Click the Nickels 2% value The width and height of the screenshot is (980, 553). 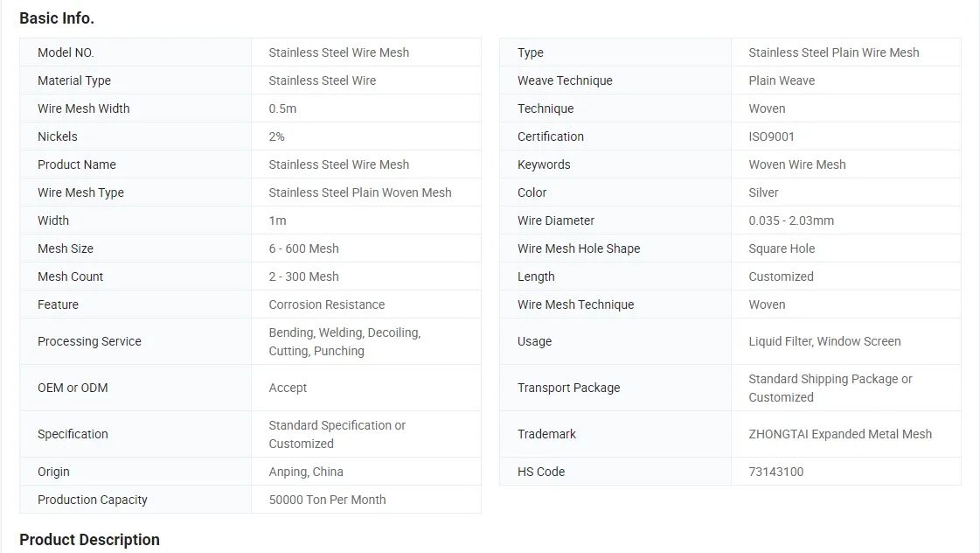(276, 136)
